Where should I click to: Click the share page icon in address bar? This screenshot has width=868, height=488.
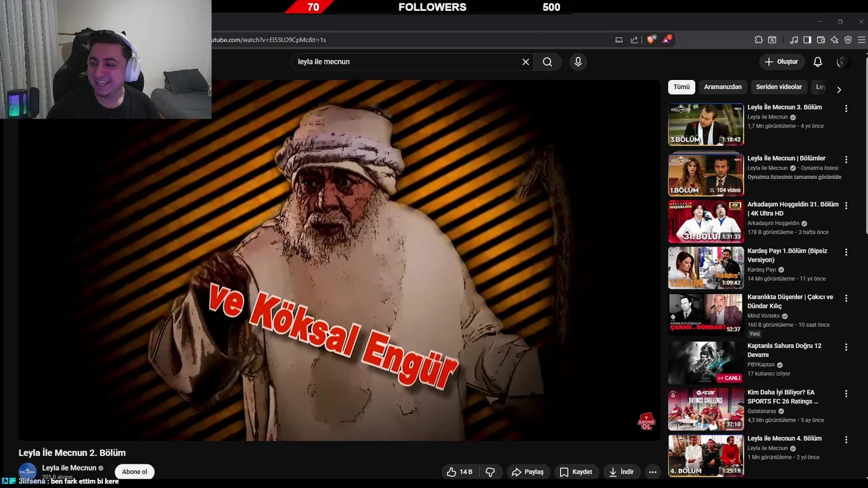point(634,40)
